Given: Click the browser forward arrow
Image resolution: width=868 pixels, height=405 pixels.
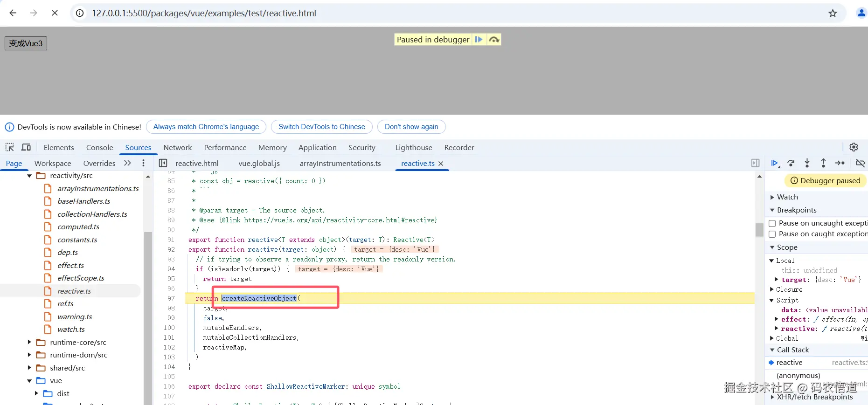Looking at the screenshot, I should click(x=34, y=13).
